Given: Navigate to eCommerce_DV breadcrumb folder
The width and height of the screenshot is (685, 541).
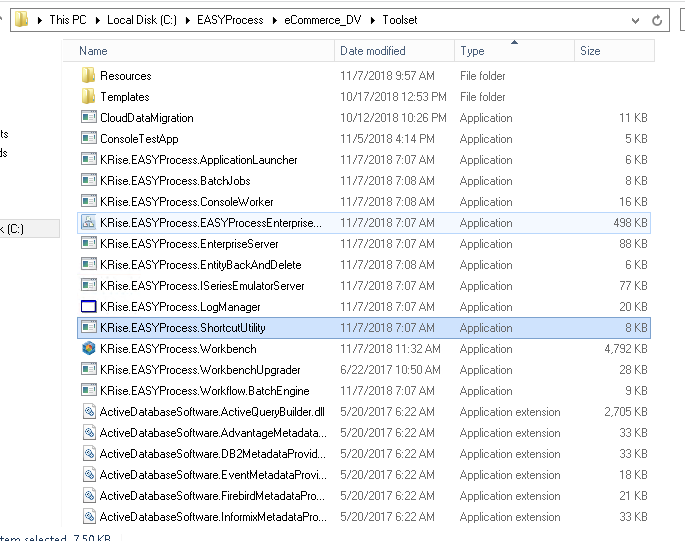Looking at the screenshot, I should (323, 20).
